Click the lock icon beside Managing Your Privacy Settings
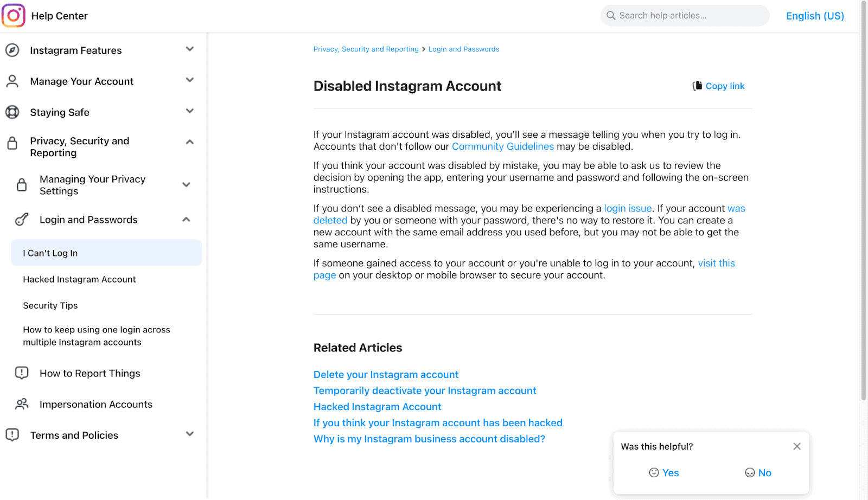Viewport: 868px width, 500px height. click(x=22, y=185)
